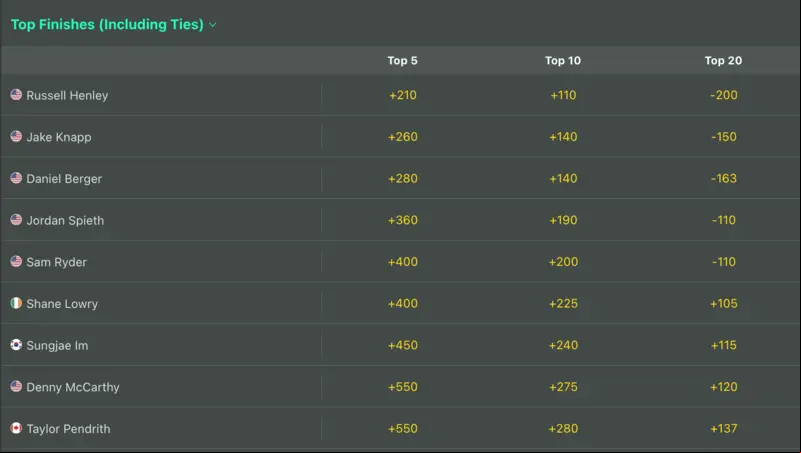Open Daniel Berger player name
This screenshot has height=453, width=801.
[x=64, y=179]
